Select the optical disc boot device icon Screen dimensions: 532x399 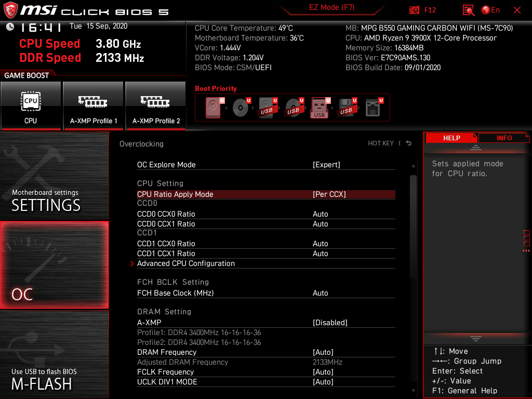[x=242, y=108]
